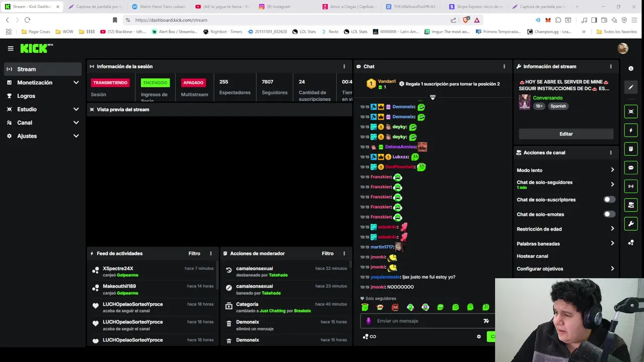Image resolution: width=644 pixels, height=362 pixels.
Task: Open chat settings gear icon
Action: coord(478,336)
